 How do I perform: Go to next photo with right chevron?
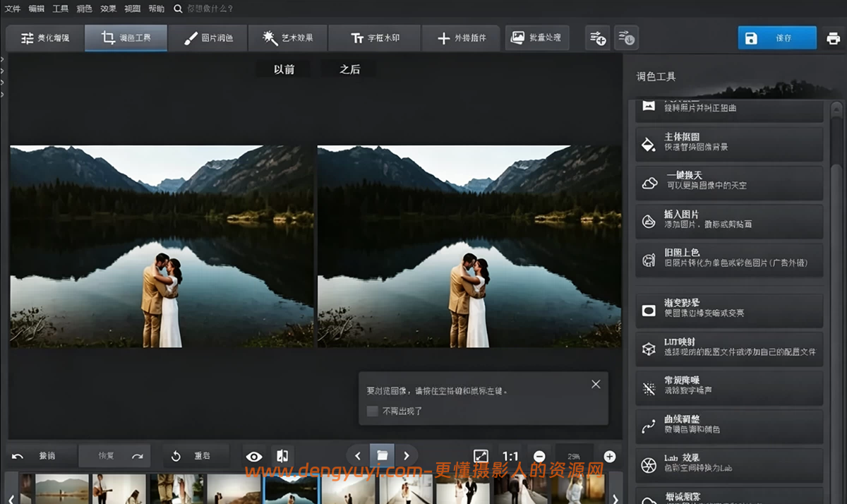click(x=407, y=456)
